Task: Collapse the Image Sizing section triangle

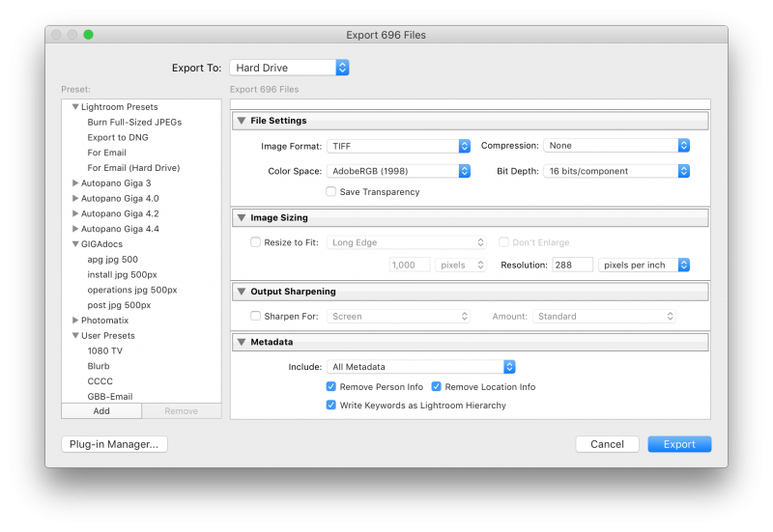Action: 241,218
